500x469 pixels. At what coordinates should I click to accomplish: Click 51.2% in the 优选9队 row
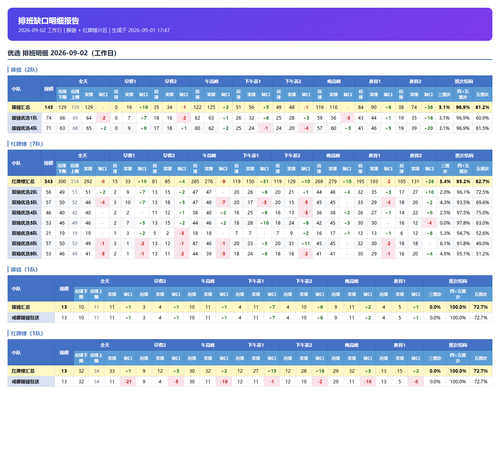tap(482, 254)
